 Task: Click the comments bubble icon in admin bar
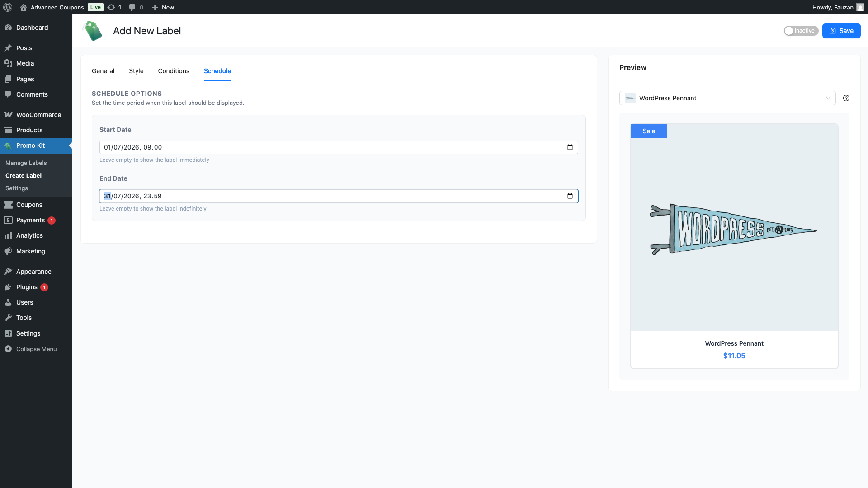(x=132, y=7)
